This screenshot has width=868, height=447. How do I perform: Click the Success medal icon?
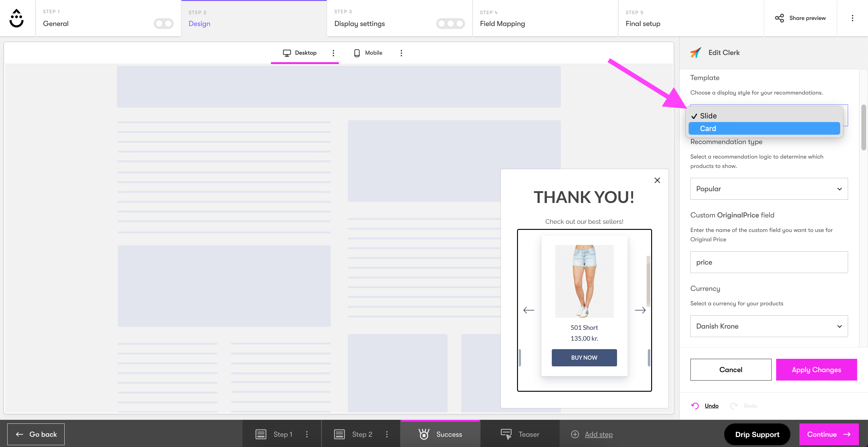tap(424, 434)
